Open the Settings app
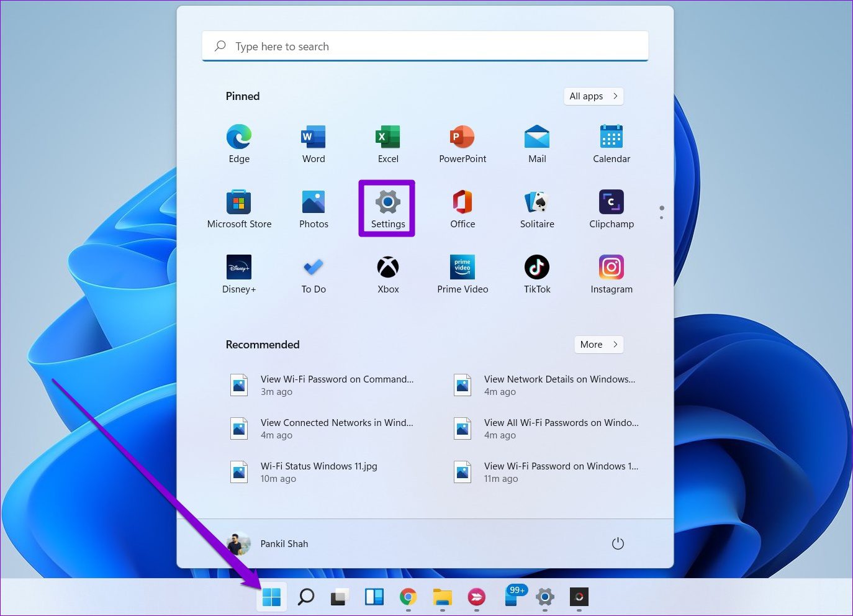Screen dimensions: 853x616 387,208
